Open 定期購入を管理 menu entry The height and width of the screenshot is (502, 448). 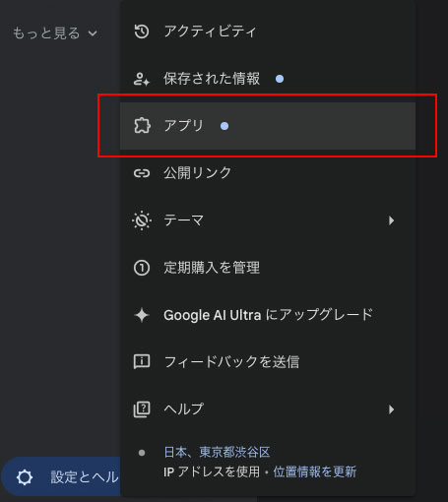point(268,268)
